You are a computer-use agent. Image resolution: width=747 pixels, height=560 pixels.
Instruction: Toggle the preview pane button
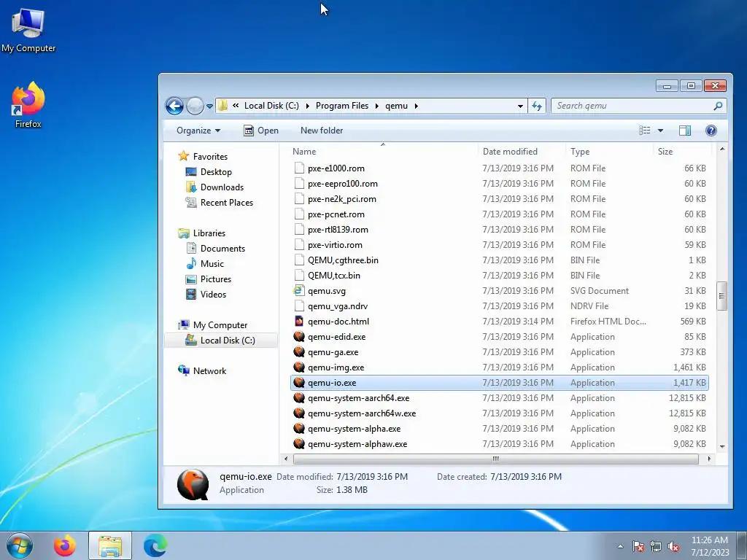coord(685,131)
